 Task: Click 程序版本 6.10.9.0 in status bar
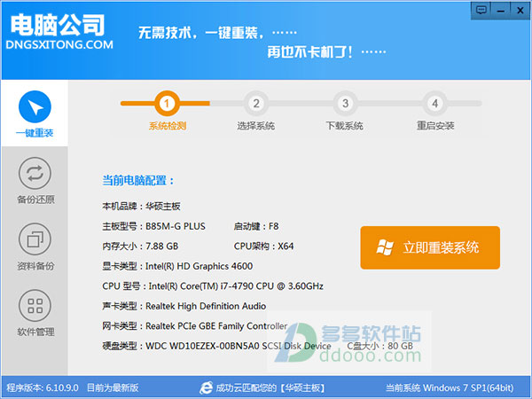point(43,387)
